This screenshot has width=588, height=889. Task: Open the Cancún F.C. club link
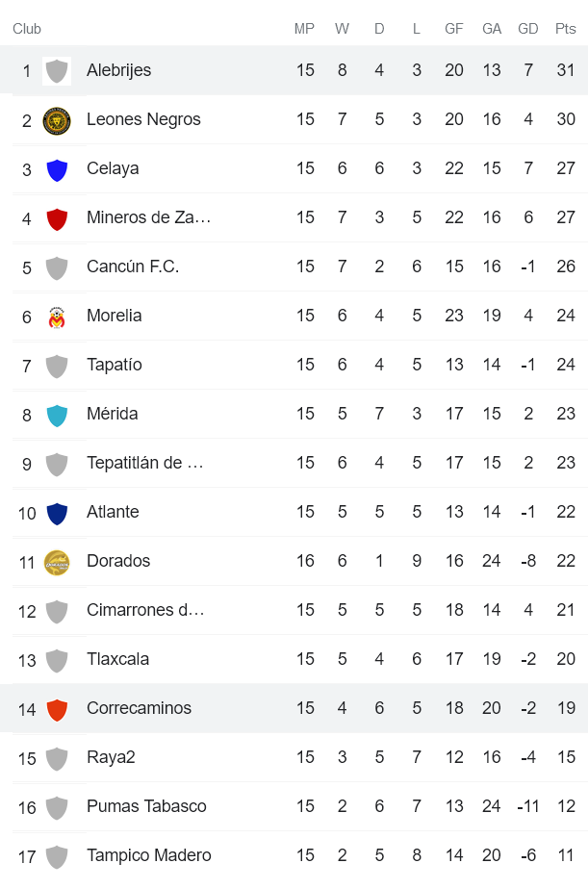(x=133, y=267)
